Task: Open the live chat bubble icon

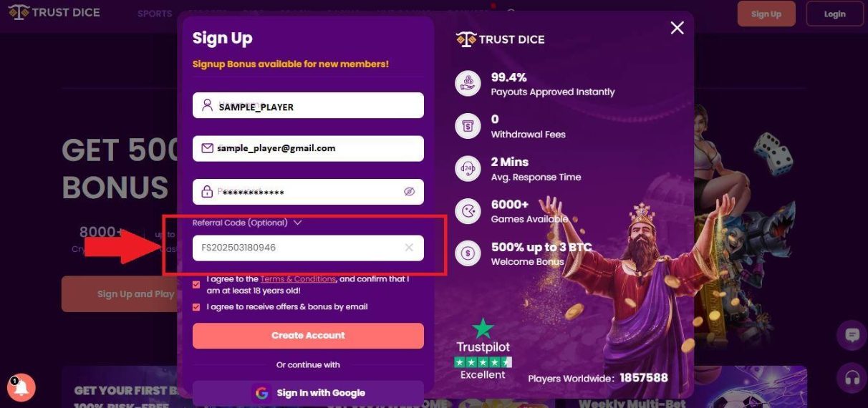Action: pos(852,335)
